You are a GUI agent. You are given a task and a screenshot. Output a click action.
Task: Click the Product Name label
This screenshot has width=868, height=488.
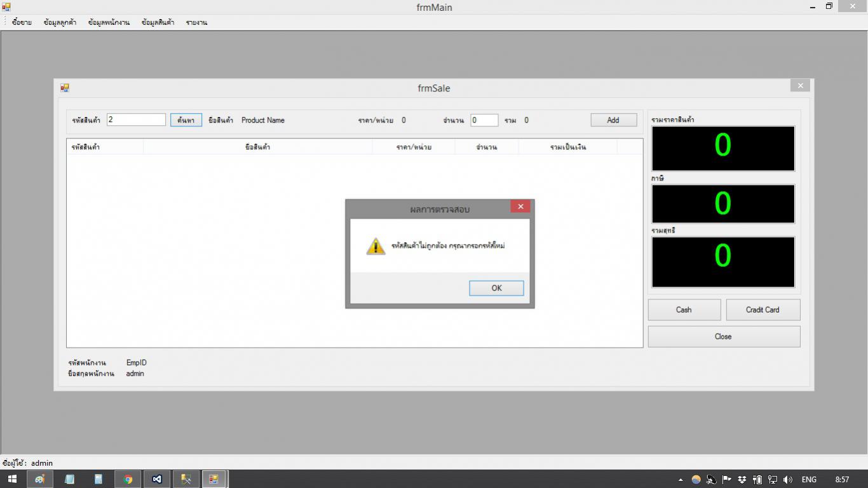pos(263,120)
